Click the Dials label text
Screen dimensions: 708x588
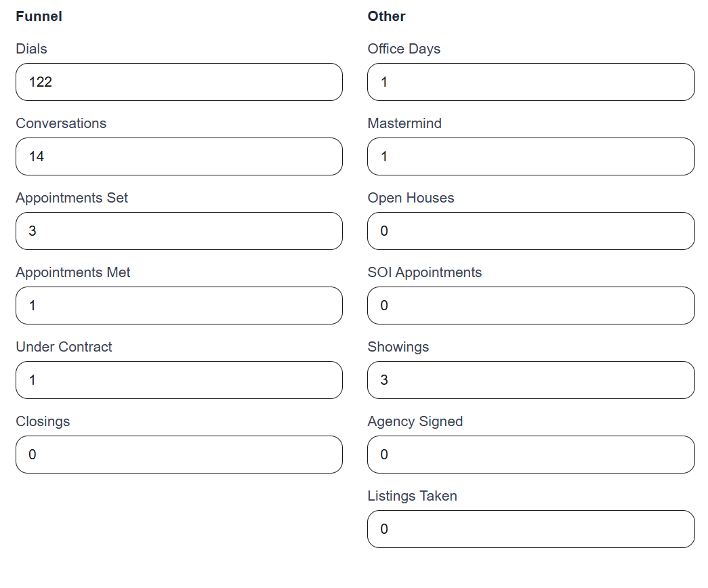click(32, 49)
